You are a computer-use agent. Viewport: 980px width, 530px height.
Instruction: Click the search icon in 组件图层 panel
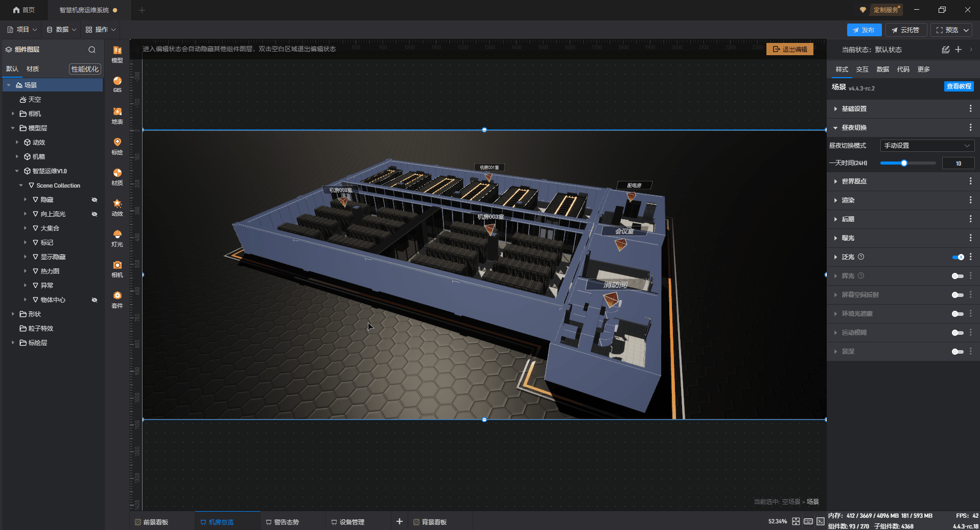click(92, 50)
